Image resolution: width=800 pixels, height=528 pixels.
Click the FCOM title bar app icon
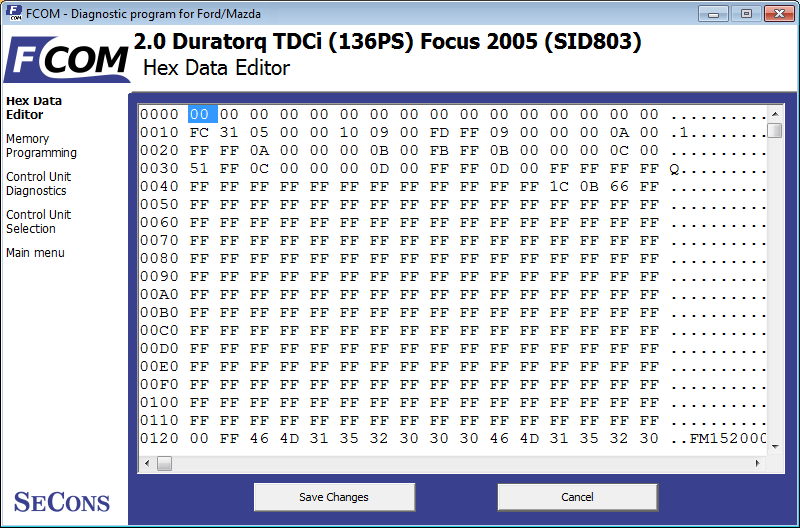tap(15, 13)
